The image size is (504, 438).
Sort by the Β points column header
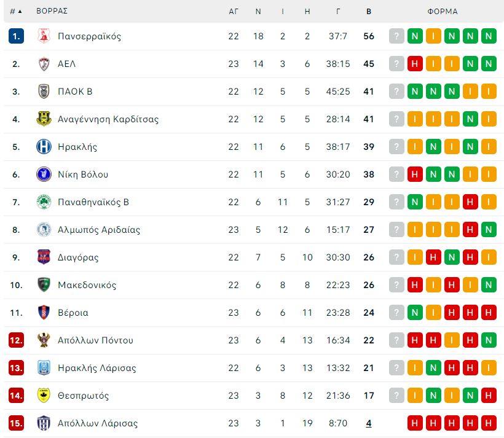click(x=369, y=11)
